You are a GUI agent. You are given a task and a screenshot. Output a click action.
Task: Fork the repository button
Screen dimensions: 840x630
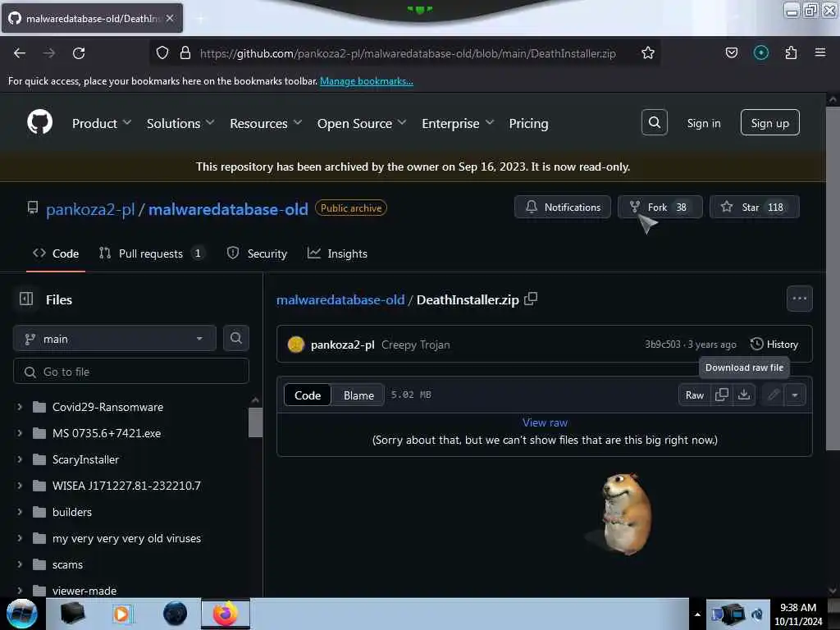(x=660, y=207)
